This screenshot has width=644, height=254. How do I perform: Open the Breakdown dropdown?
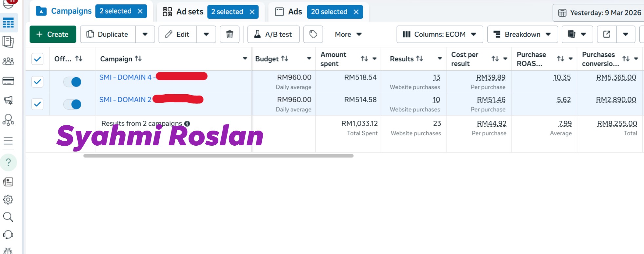522,34
